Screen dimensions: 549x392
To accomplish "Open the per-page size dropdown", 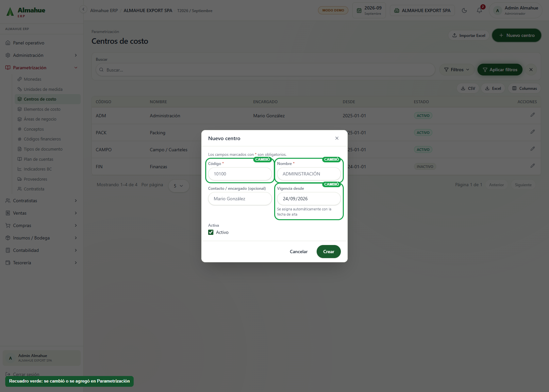I will [178, 186].
